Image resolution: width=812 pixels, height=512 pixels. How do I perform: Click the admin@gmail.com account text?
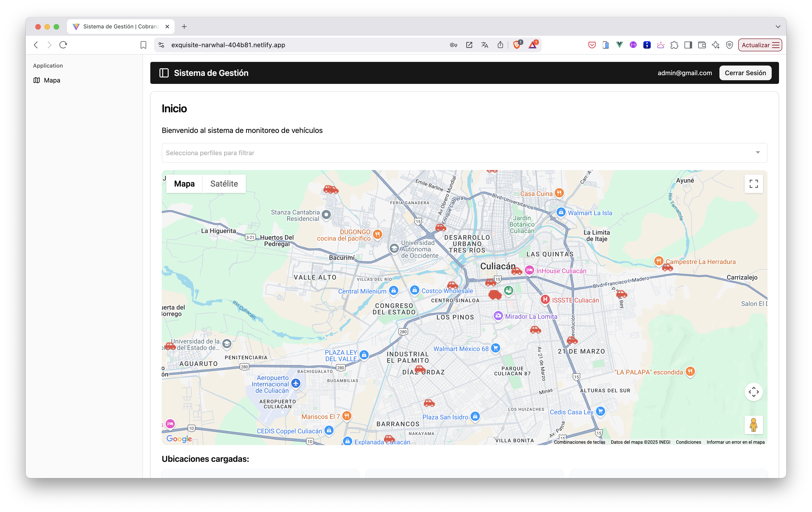685,73
